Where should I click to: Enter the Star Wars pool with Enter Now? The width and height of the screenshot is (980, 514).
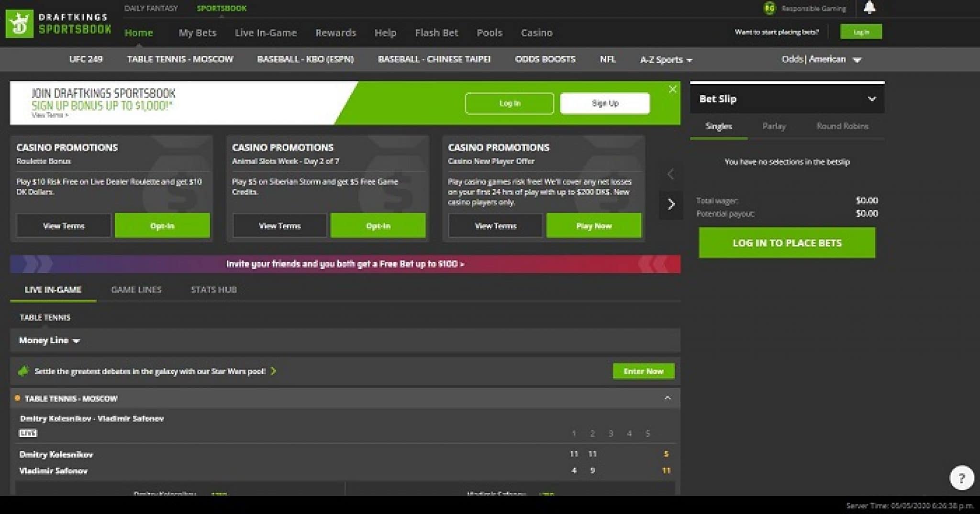click(x=643, y=370)
